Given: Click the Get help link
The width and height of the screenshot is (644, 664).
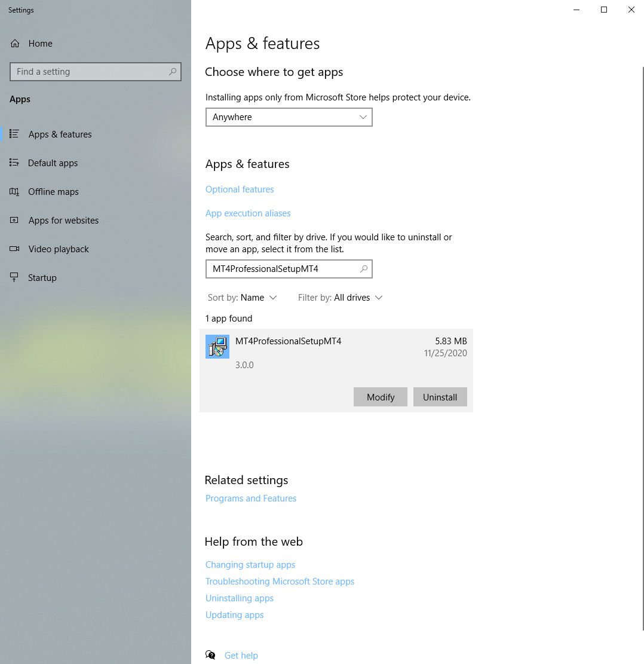Looking at the screenshot, I should [241, 656].
